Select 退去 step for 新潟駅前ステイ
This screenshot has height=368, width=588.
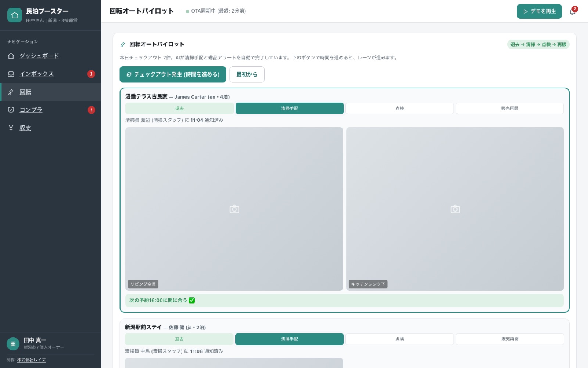179,339
